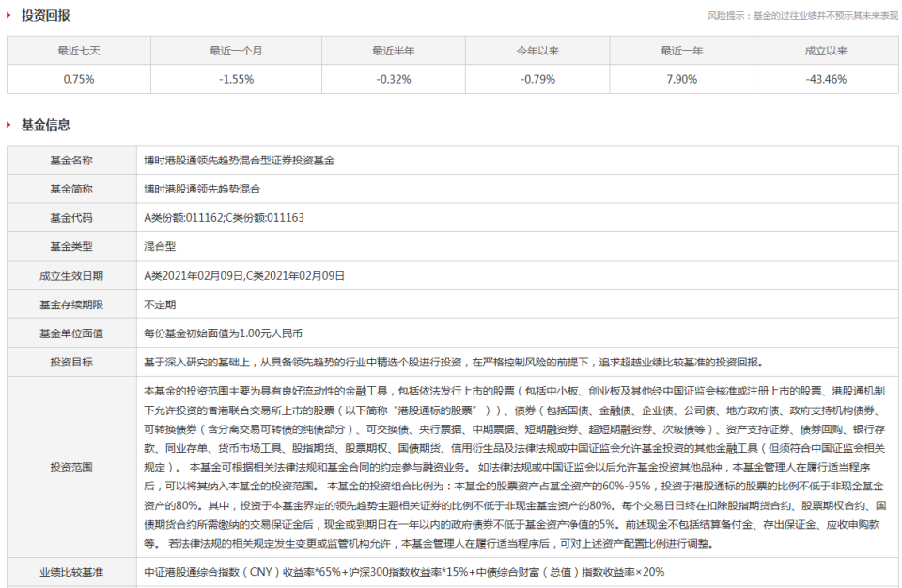
Task: Select the 最近七天 column header
Action: [x=78, y=51]
